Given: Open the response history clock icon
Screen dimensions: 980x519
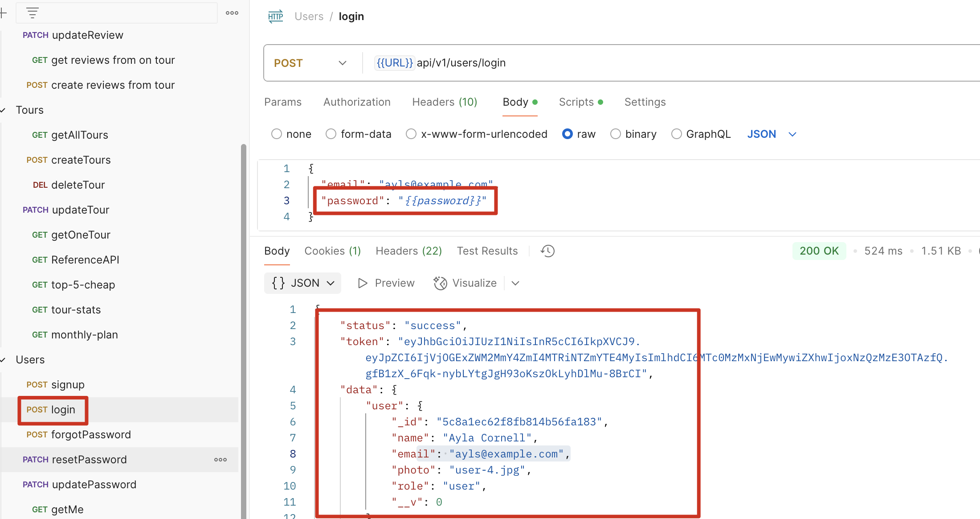Looking at the screenshot, I should pyautogui.click(x=547, y=251).
